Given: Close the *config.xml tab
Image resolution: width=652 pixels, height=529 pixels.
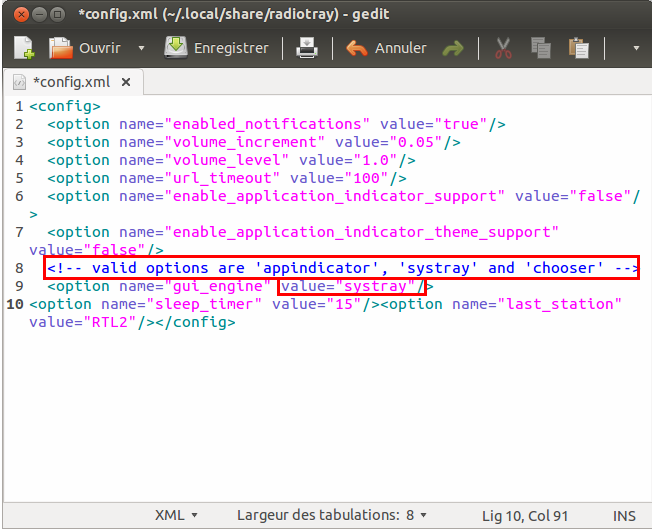Looking at the screenshot, I should pos(126,82).
